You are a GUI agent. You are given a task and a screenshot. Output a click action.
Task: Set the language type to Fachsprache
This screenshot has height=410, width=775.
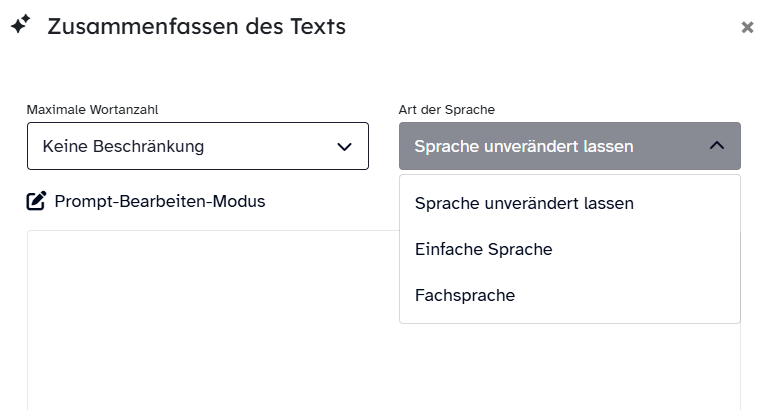pyautogui.click(x=465, y=295)
